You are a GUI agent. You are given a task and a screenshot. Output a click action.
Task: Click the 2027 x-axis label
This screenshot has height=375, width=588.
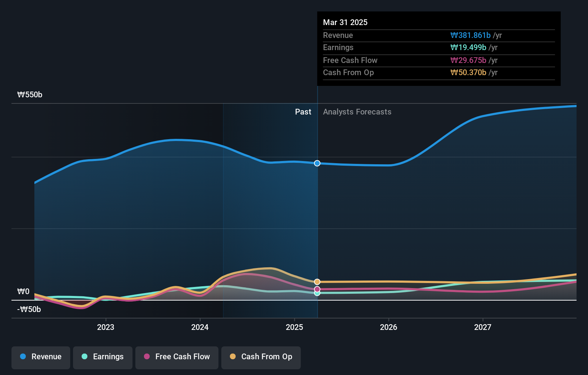483,327
